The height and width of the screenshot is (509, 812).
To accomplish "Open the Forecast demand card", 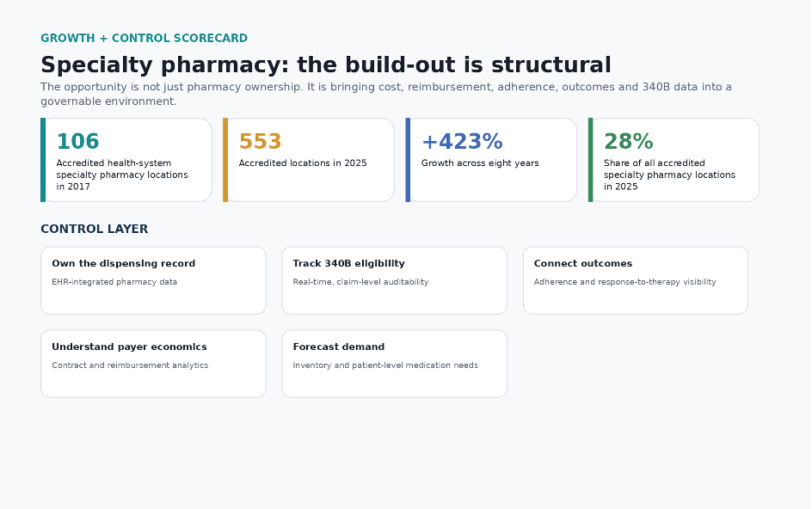I will click(394, 364).
